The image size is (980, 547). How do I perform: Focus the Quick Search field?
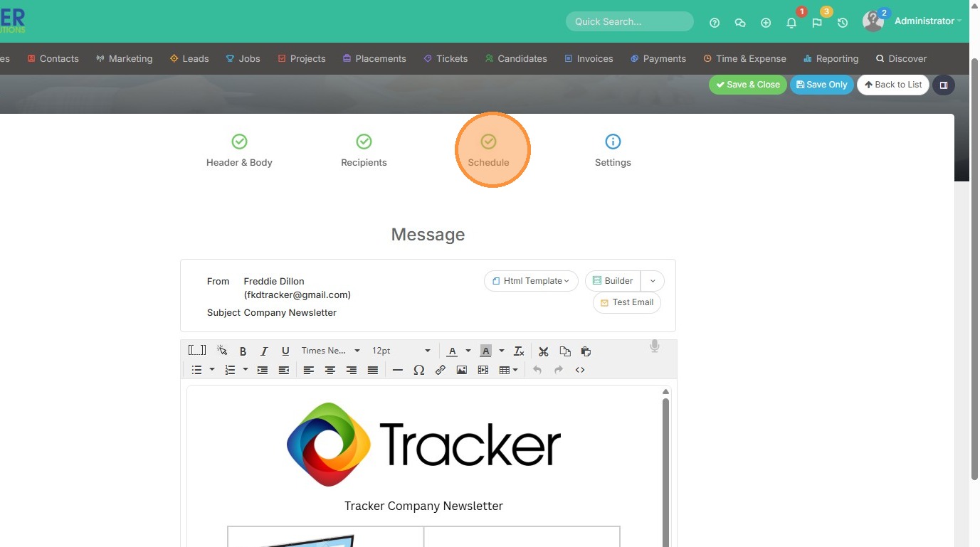[630, 21]
